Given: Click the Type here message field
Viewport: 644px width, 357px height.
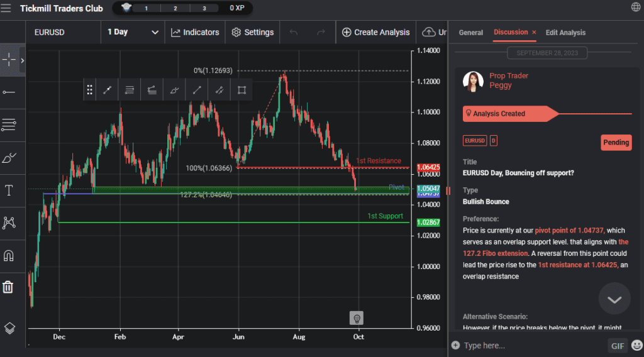Looking at the screenshot, I should 533,346.
